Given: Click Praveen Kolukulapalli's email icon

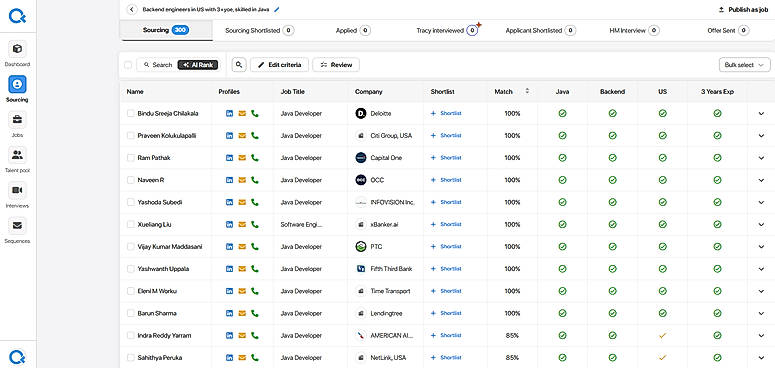Looking at the screenshot, I should (x=242, y=136).
